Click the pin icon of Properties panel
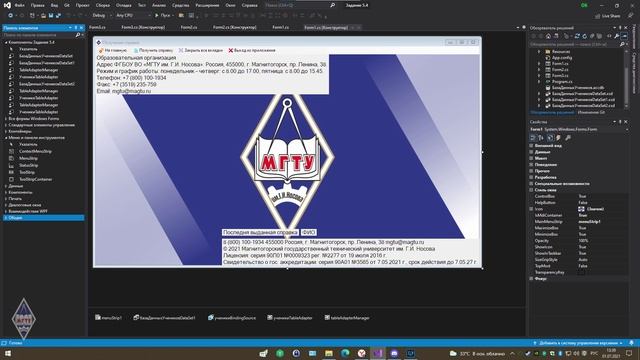 620,122
